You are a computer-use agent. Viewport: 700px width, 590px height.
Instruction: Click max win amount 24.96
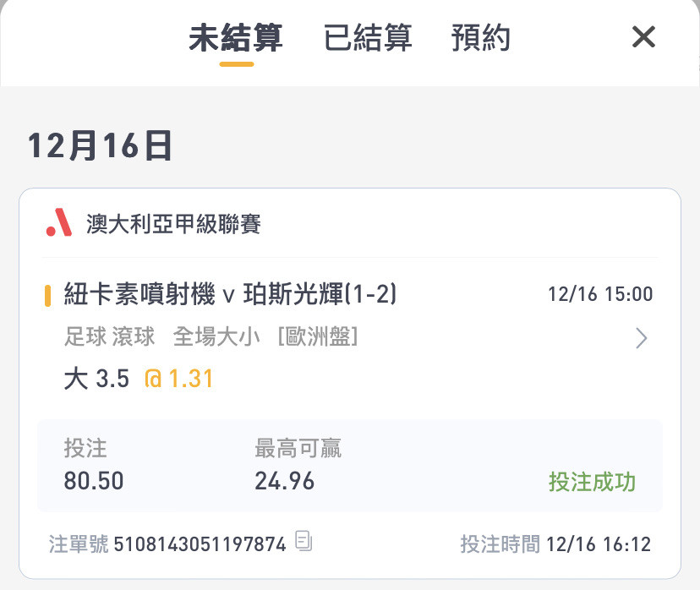[x=284, y=481]
